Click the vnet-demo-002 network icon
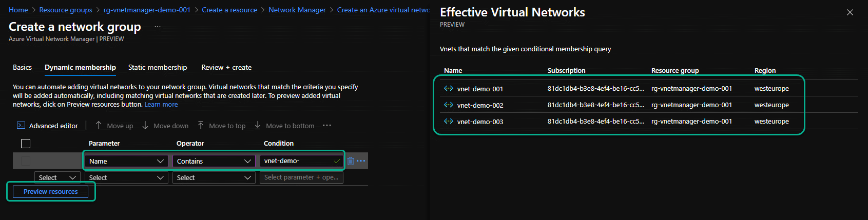The width and height of the screenshot is (868, 220). 449,105
